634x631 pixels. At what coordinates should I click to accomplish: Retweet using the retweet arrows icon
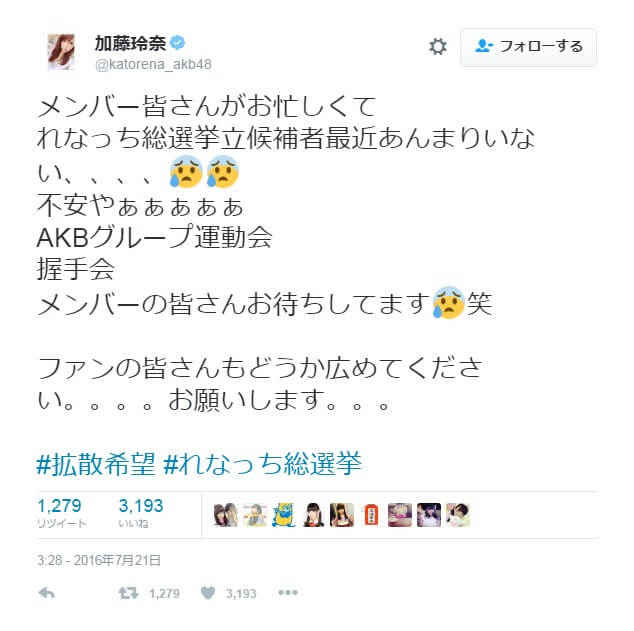(128, 593)
